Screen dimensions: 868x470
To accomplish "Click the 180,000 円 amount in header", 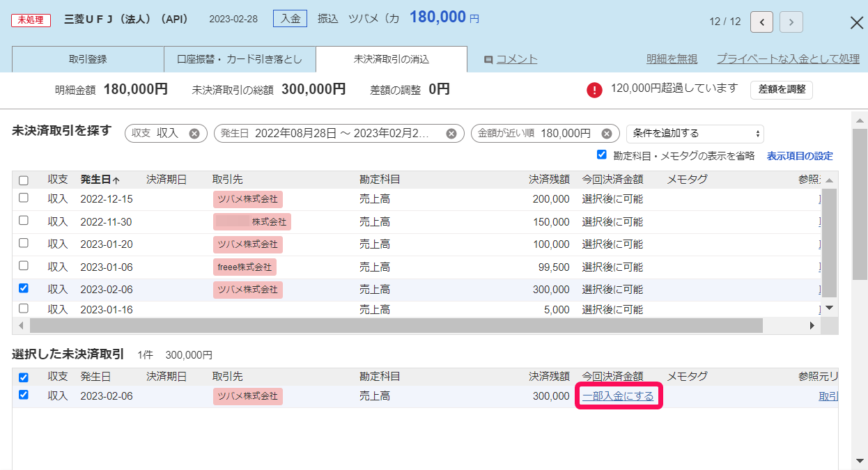I will (444, 17).
